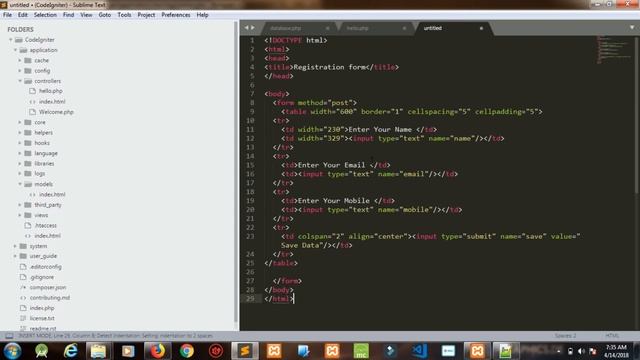Screen dimensions: 640x360
Task: Open Visual Studio Code from taskbar
Action: pyautogui.click(x=419, y=351)
